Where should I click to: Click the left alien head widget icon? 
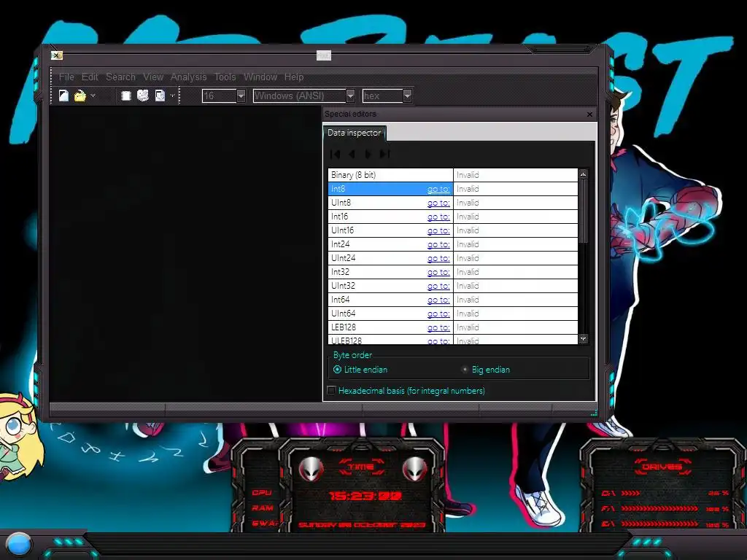pyautogui.click(x=311, y=469)
